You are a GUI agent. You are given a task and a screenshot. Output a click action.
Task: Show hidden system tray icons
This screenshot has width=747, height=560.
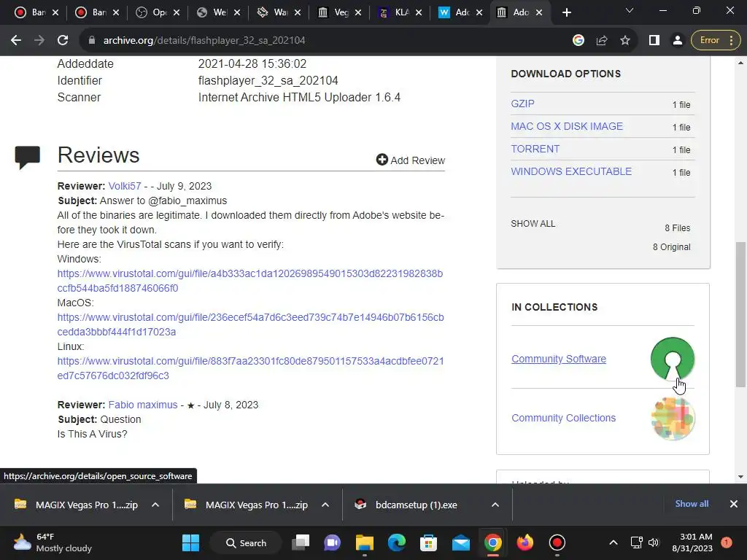(x=614, y=542)
